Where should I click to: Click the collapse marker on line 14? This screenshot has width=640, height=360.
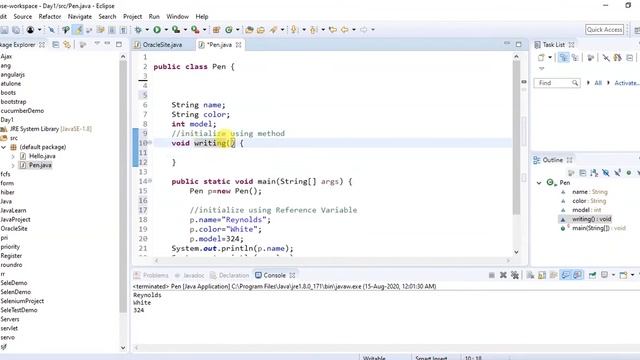[150, 181]
